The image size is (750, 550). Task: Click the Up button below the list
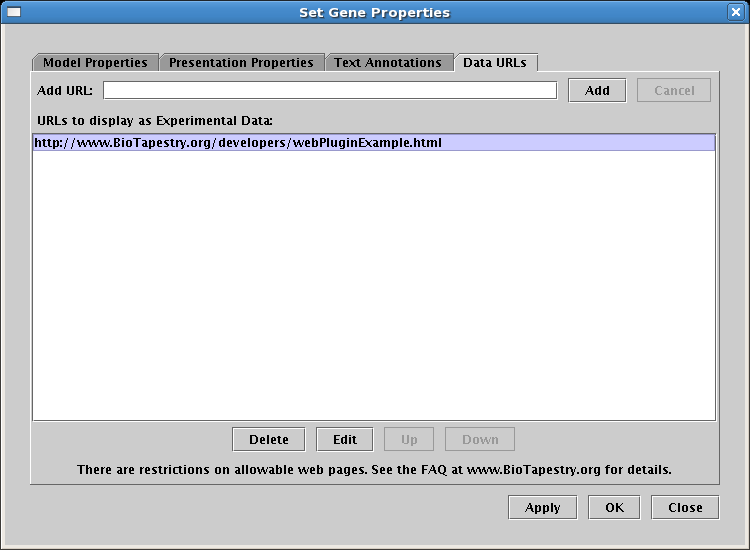coord(409,439)
